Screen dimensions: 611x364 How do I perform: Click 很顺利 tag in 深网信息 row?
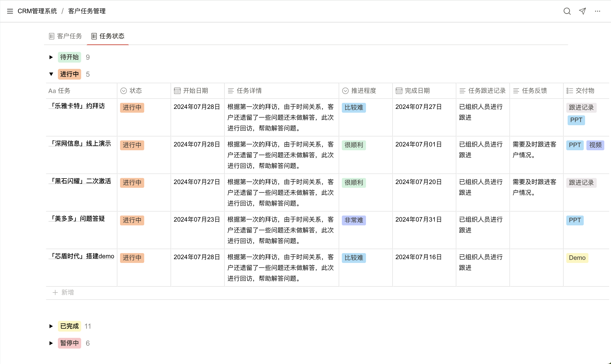click(354, 145)
